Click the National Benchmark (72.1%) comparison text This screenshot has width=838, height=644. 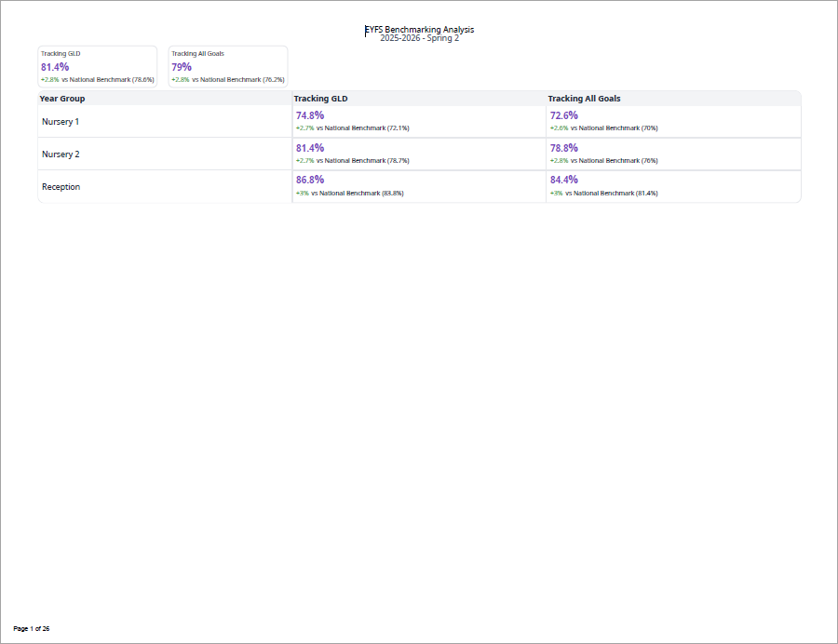pyautogui.click(x=367, y=128)
